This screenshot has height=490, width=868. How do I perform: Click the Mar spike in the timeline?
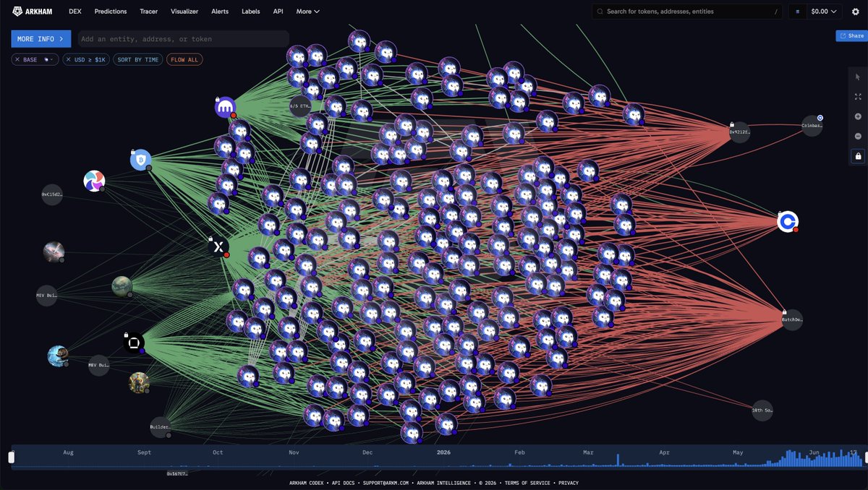coord(618,462)
